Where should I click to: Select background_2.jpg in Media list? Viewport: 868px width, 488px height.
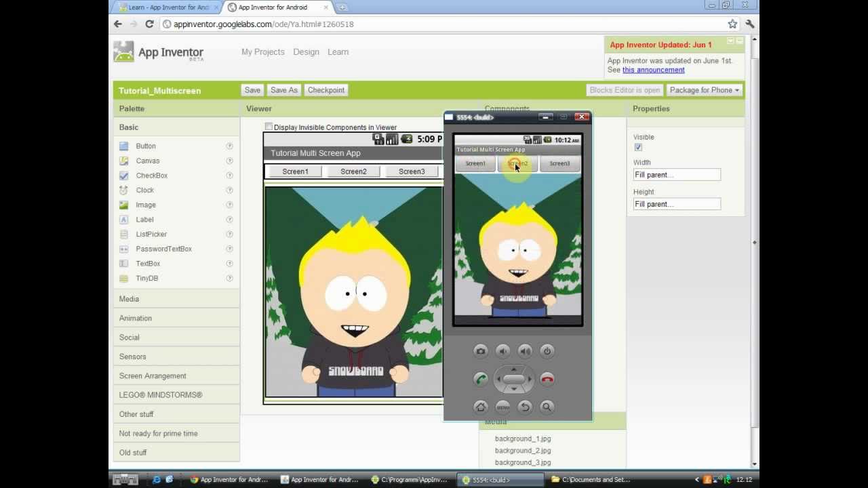[x=523, y=451]
